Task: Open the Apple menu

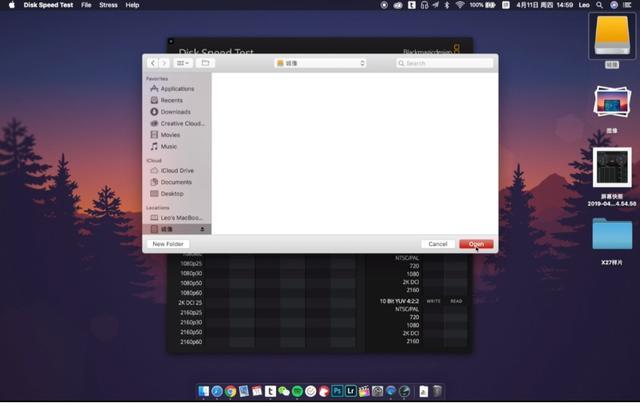Action: coord(11,5)
